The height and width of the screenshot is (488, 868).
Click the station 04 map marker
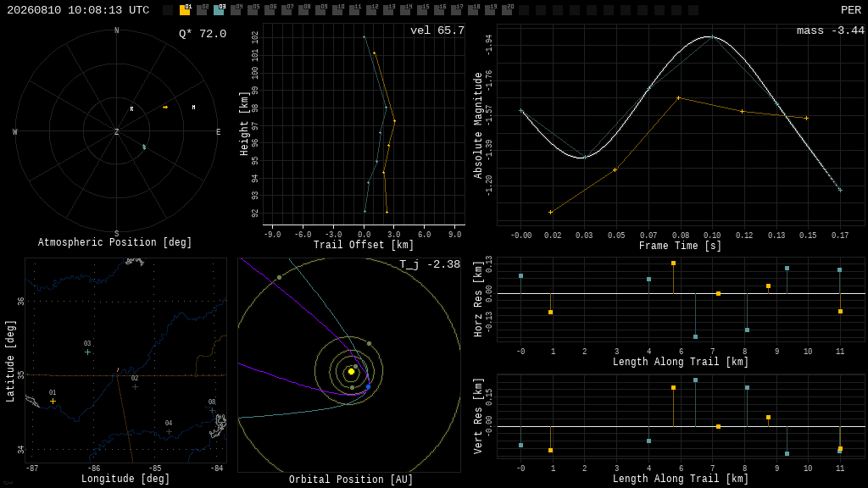(x=169, y=431)
